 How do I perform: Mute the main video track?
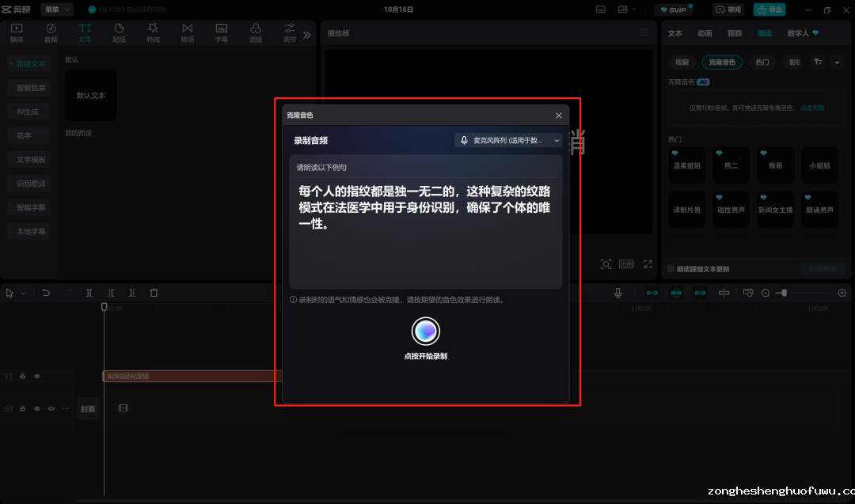pyautogui.click(x=51, y=408)
